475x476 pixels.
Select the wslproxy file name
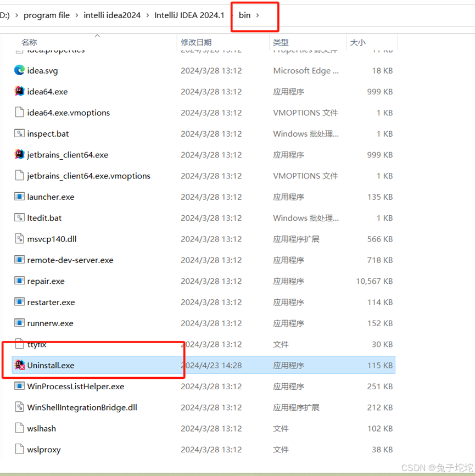coord(44,450)
